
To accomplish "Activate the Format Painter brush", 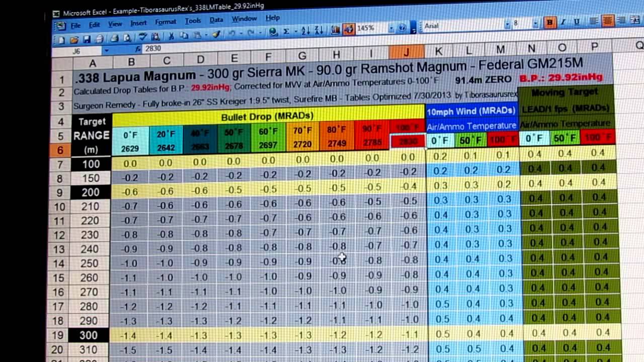I will pos(215,34).
